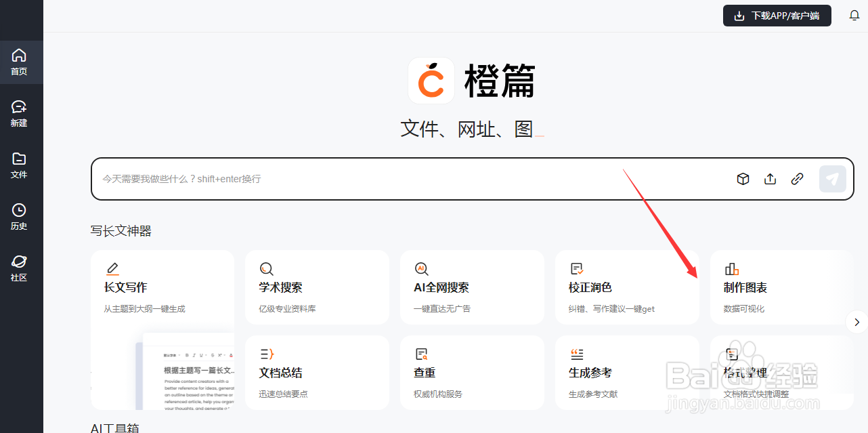Click the bar chart icon on 制作图表

pos(732,268)
